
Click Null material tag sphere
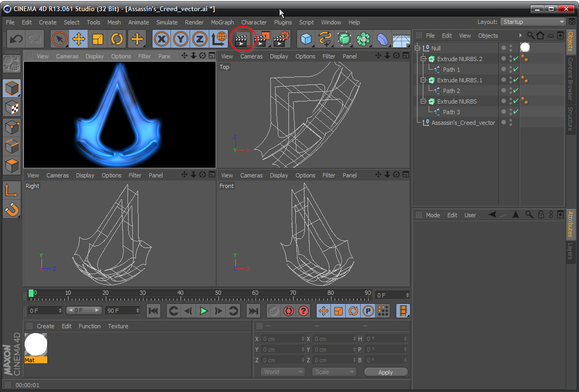pos(525,47)
